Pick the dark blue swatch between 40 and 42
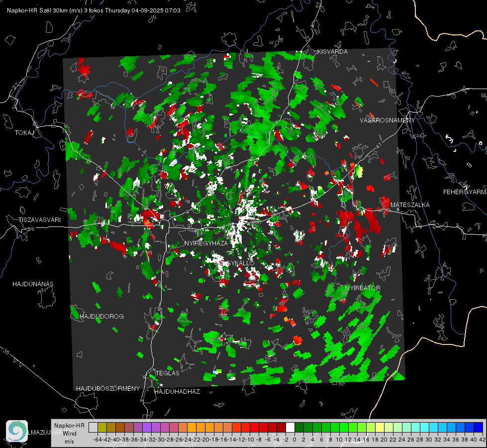Screen dimensions: 487x448 479,428
